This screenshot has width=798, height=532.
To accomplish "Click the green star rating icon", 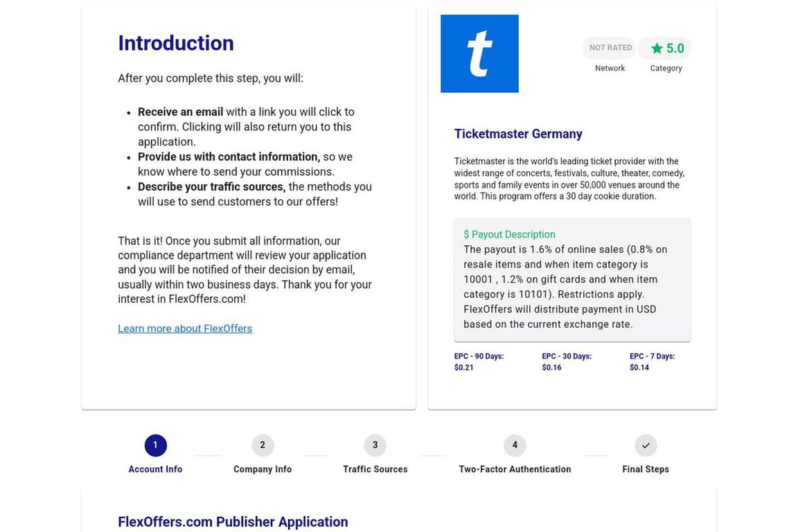I will tap(657, 48).
